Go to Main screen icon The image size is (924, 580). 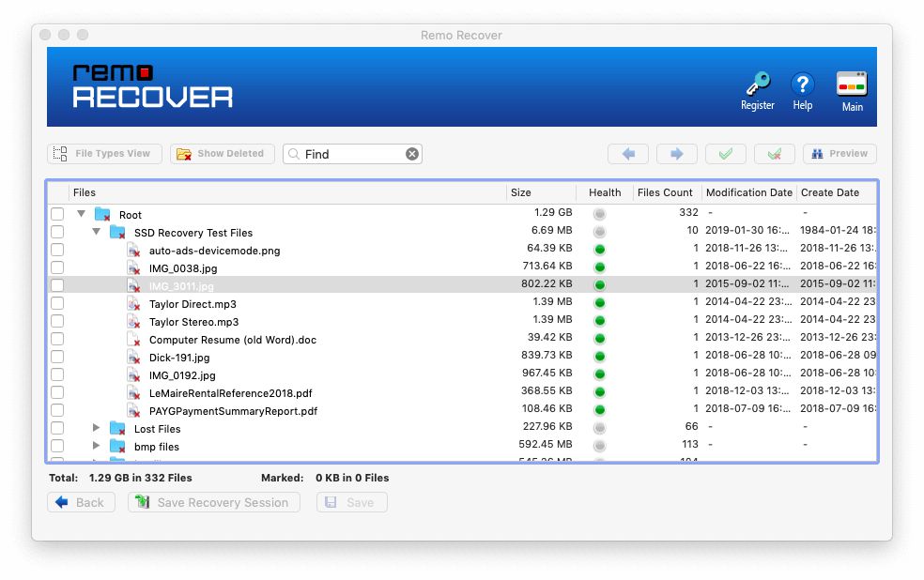tap(852, 84)
